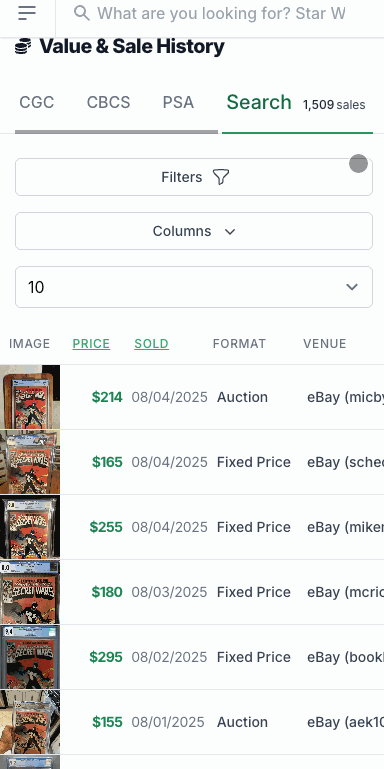Select the Search tab
The image size is (384, 769).
[259, 103]
